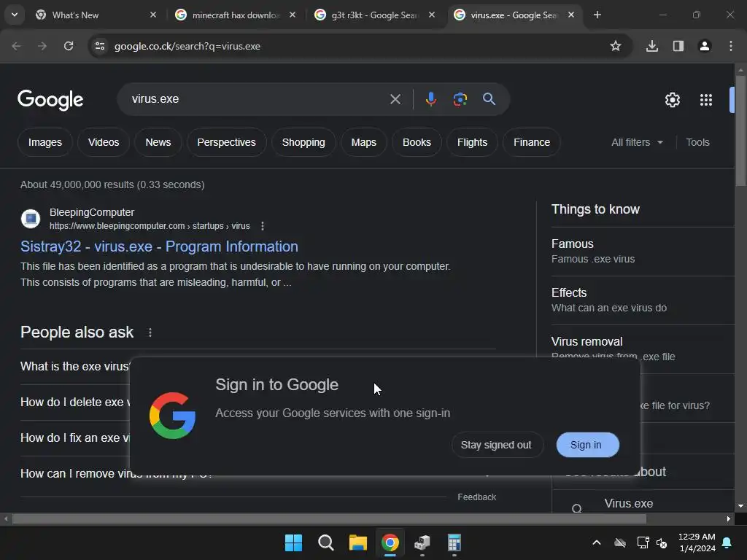Viewport: 747px width, 560px height.
Task: Toggle the Chrome side panel
Action: click(x=678, y=46)
